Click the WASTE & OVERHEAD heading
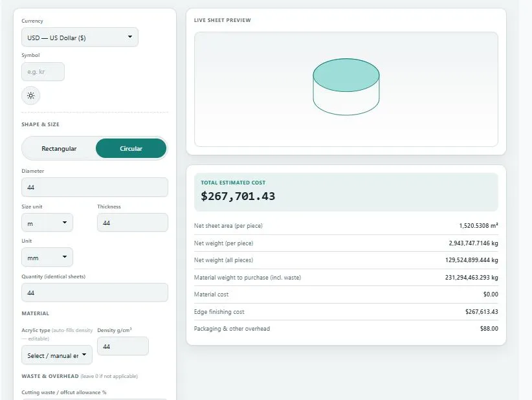Screen dimensions: 532x400 pos(50,376)
